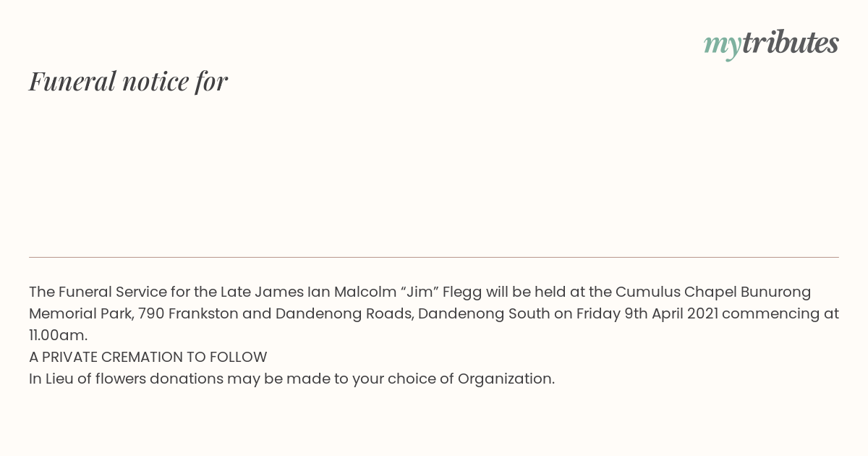Click the words "In Lieu of flowers"
868x456 pixels.
tap(88, 379)
